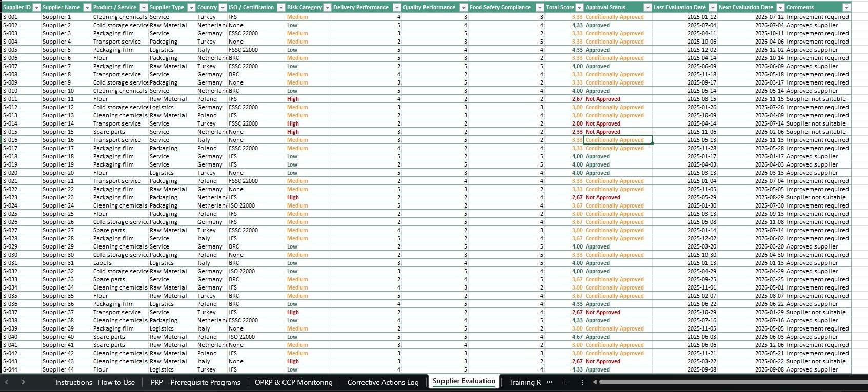Select the S-032 supplier ID cell
Image resolution: width=868 pixels, height=392 pixels.
pyautogui.click(x=21, y=271)
